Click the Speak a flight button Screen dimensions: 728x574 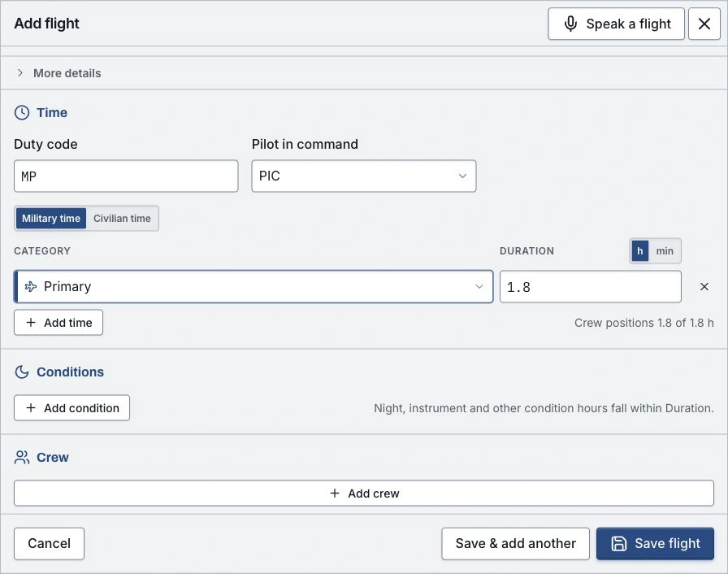pyautogui.click(x=616, y=24)
